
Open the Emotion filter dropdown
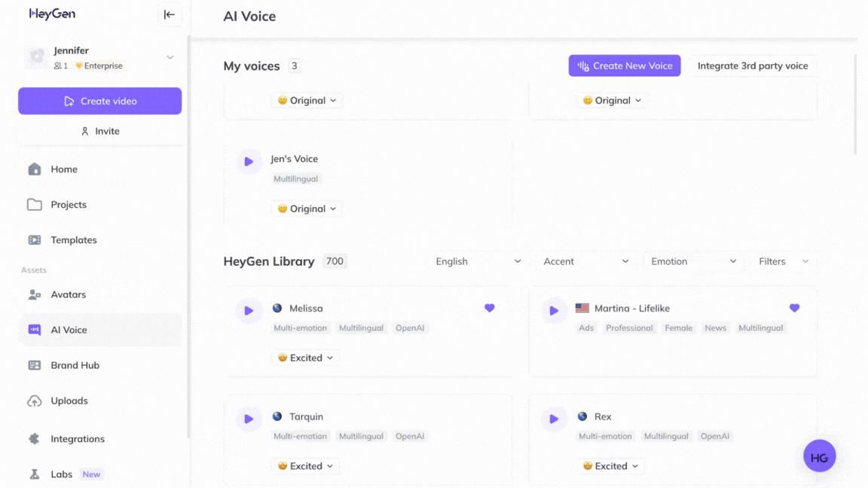tap(693, 262)
